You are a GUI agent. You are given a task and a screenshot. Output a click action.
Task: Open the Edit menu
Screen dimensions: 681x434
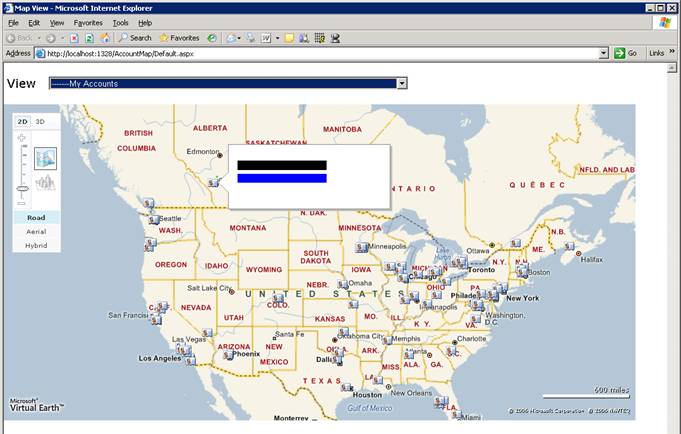pos(34,23)
